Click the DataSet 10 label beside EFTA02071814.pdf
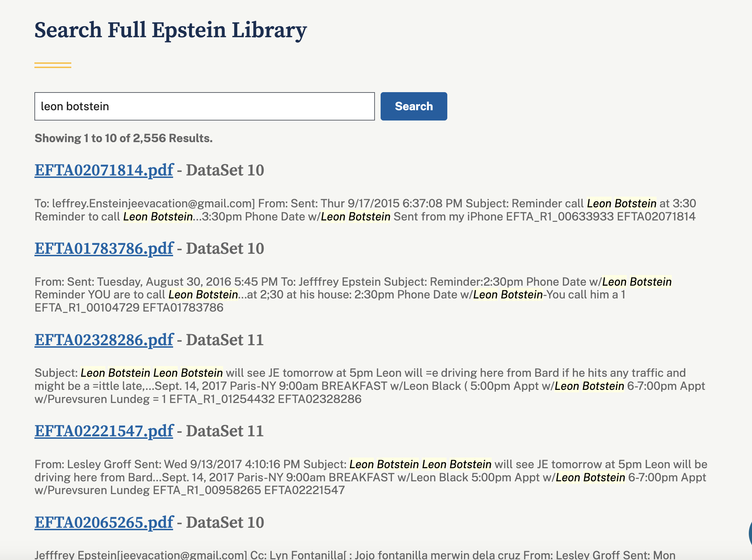Screen dimensions: 752x560 225,170
